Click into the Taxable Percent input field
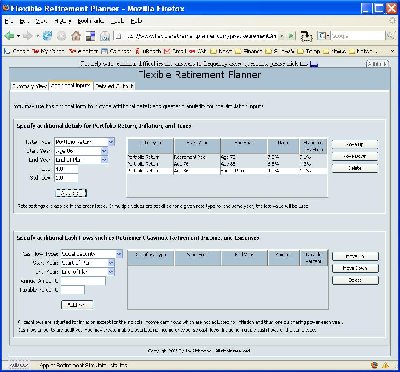Viewport: 400px width, 372px height. (73, 290)
